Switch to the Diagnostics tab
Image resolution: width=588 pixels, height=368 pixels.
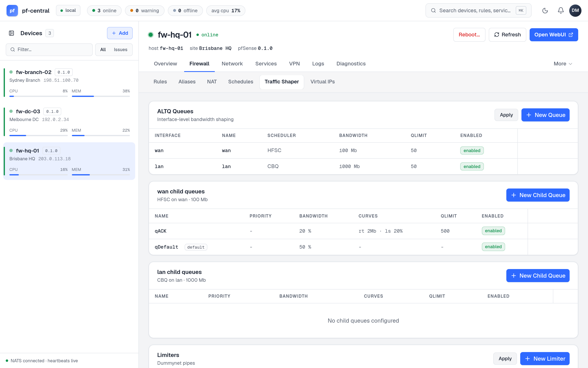(351, 64)
